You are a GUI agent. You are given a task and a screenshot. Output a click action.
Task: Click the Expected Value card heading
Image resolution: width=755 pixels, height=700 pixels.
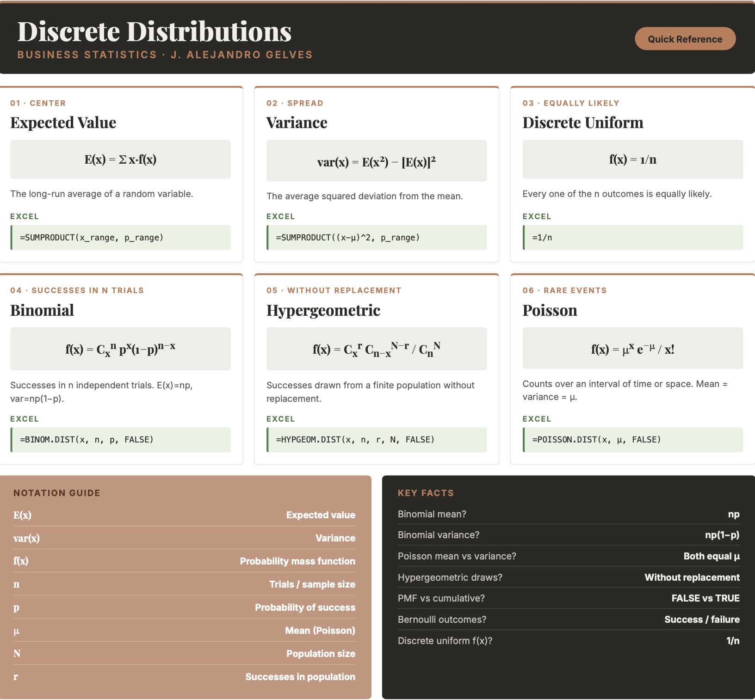[63, 123]
